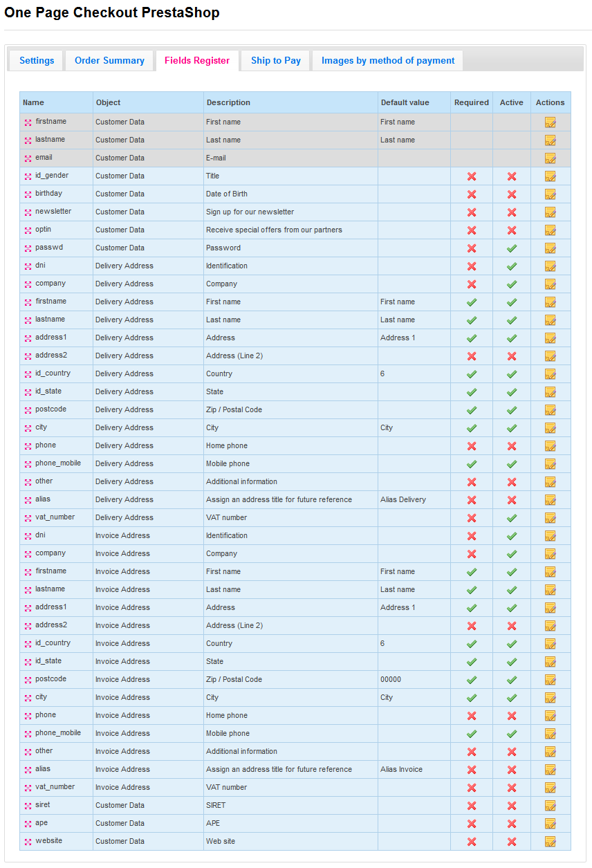Viewport: 592px width, 868px height.
Task: Click move handle beside siret
Action: (x=28, y=806)
